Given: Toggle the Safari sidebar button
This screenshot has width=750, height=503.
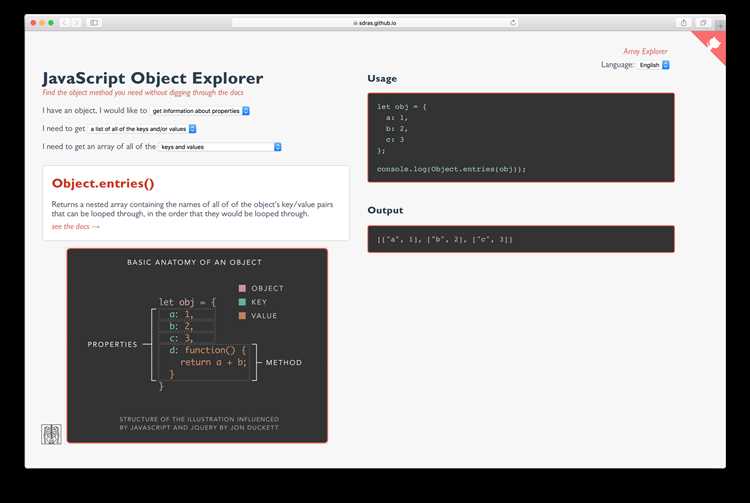Looking at the screenshot, I should pyautogui.click(x=94, y=22).
